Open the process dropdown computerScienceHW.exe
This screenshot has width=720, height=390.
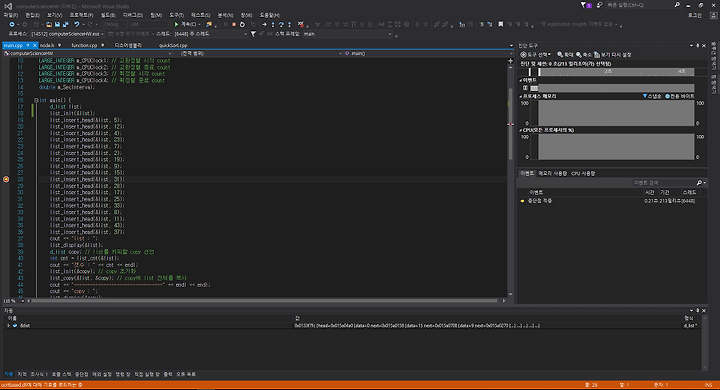pyautogui.click(x=68, y=34)
